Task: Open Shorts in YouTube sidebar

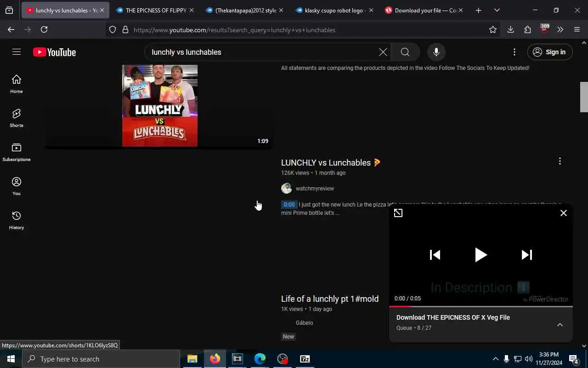Action: coord(17,118)
